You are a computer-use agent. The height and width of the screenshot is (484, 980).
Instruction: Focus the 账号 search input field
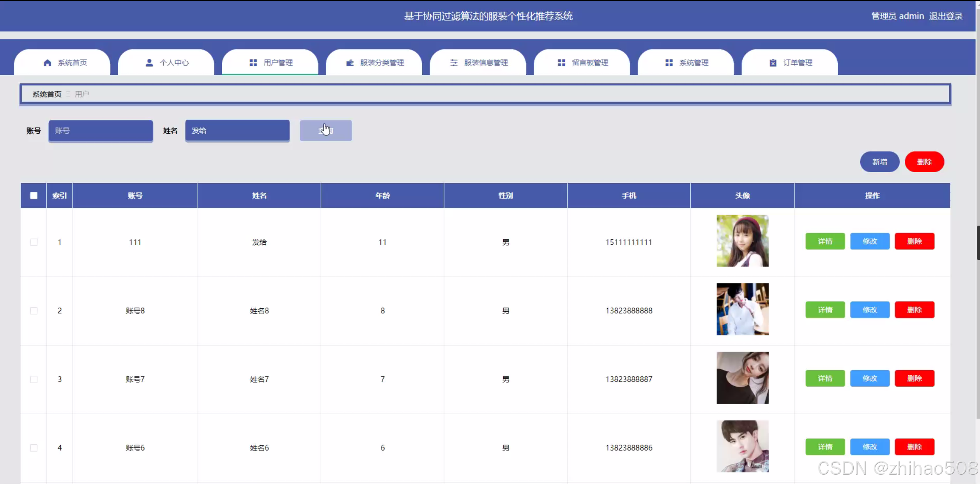click(101, 131)
